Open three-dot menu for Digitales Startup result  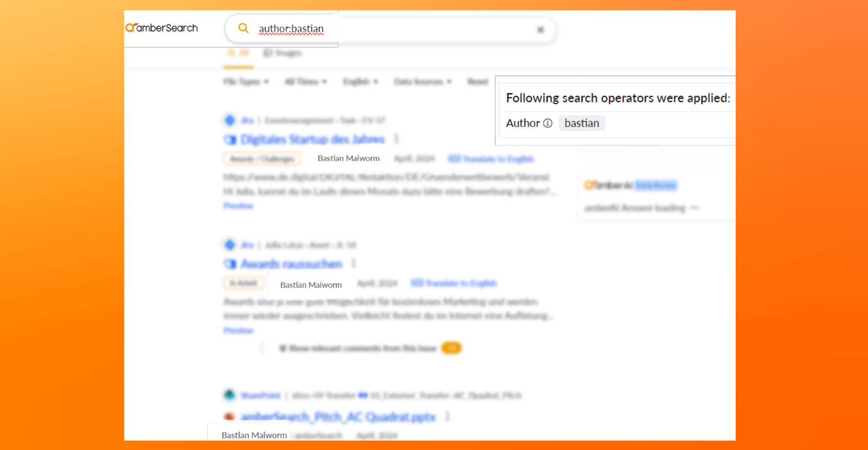point(397,139)
